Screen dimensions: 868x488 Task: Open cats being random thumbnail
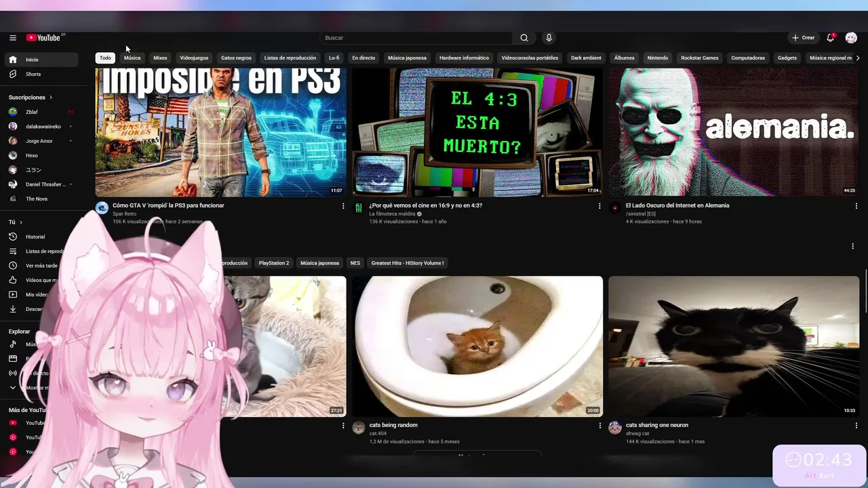477,346
